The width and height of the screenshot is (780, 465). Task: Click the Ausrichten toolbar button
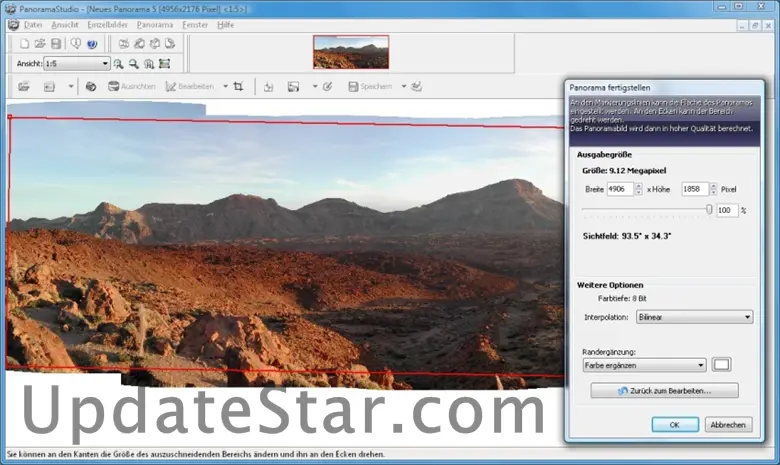click(132, 87)
